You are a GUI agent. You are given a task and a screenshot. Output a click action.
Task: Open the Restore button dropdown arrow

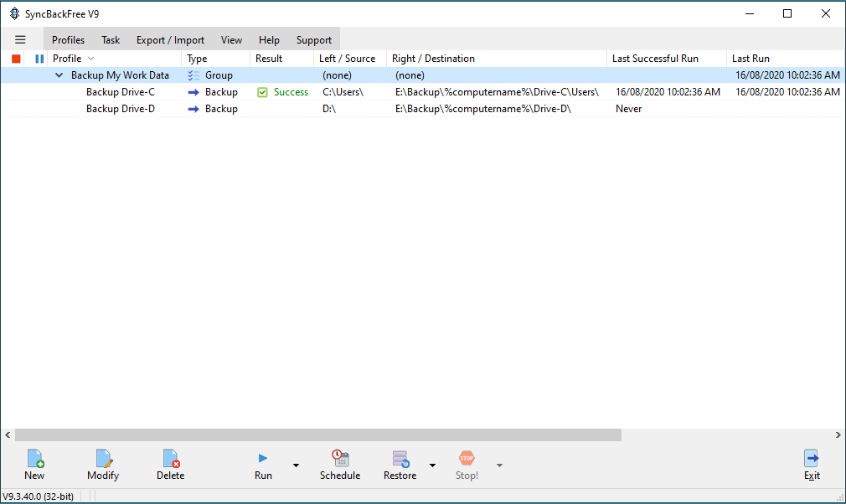(x=432, y=465)
